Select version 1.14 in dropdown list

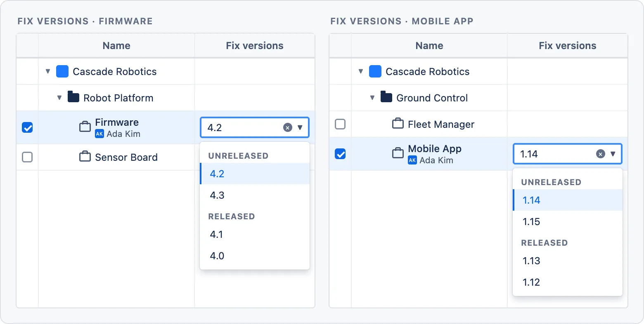point(568,200)
